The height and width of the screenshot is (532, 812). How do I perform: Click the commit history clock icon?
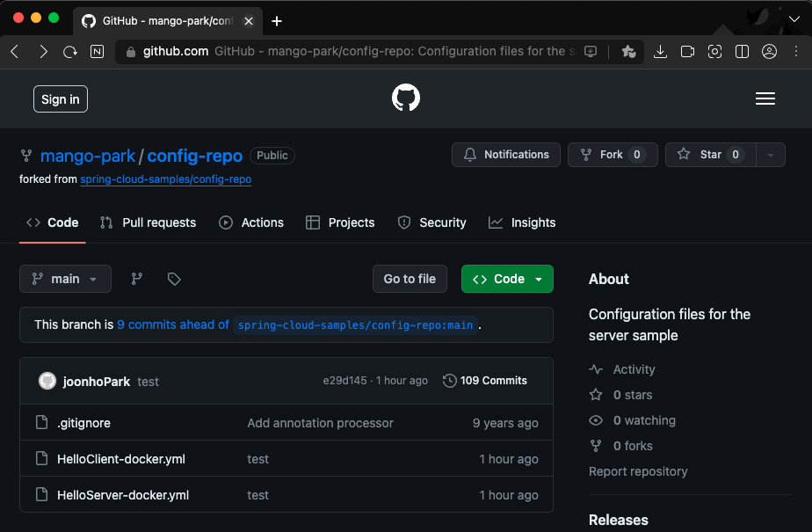pos(450,381)
